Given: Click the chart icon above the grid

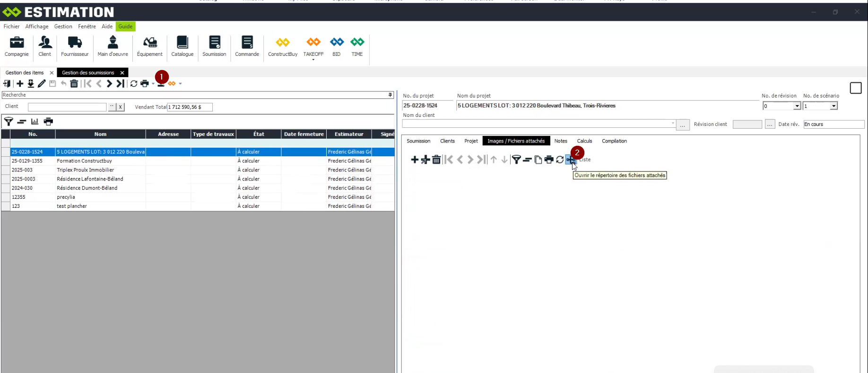Looking at the screenshot, I should (35, 122).
